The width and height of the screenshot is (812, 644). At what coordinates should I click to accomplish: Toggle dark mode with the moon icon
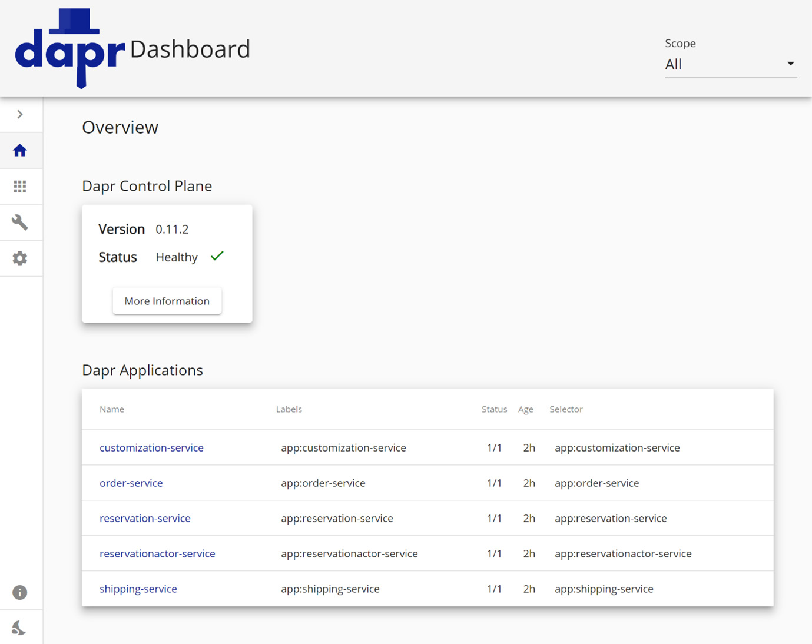coord(19,628)
